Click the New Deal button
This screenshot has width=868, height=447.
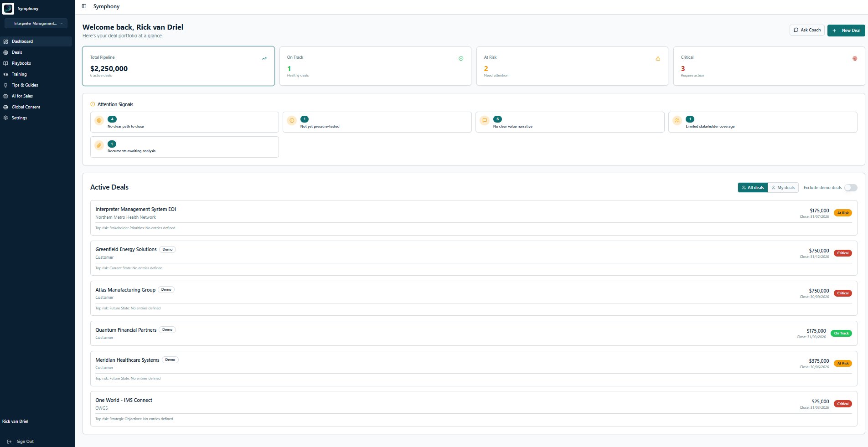click(846, 31)
